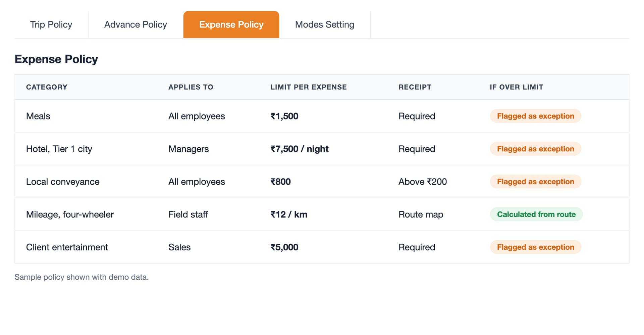The width and height of the screenshot is (644, 335).
Task: Switch to the Trip Policy tab
Action: point(51,25)
